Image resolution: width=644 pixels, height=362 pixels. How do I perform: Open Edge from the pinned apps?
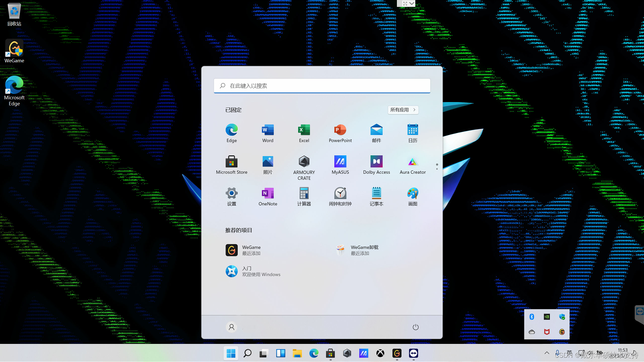coord(232,133)
